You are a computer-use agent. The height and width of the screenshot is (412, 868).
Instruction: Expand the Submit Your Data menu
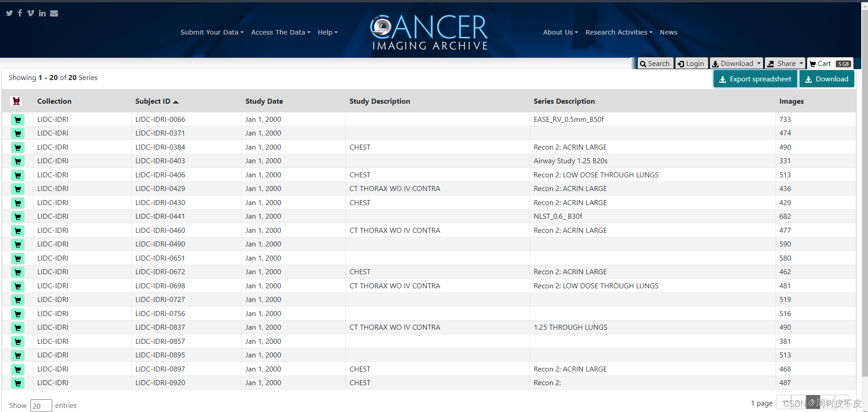(212, 32)
